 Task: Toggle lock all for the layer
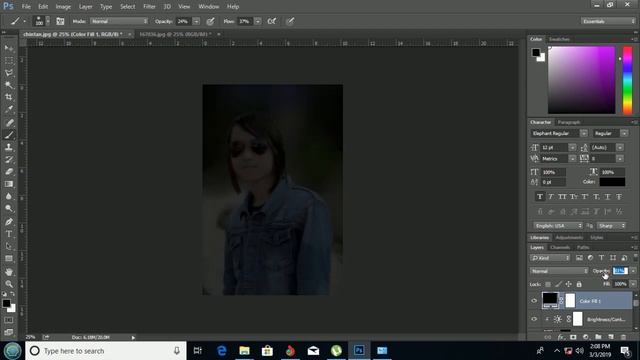579,284
